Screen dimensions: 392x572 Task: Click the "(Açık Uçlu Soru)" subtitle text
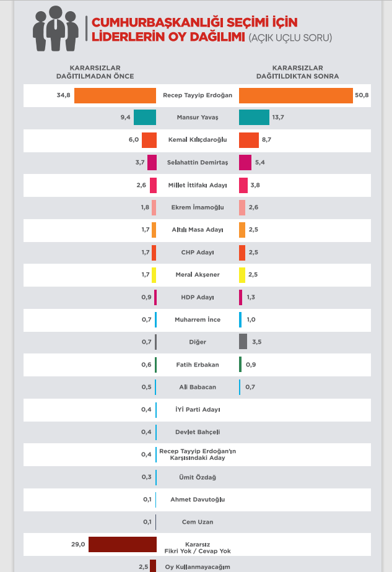pos(290,38)
